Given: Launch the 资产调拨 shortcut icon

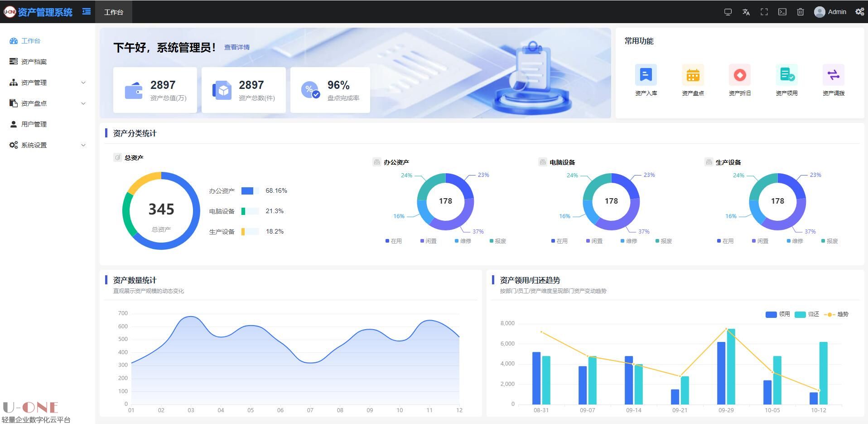Looking at the screenshot, I should coord(833,75).
